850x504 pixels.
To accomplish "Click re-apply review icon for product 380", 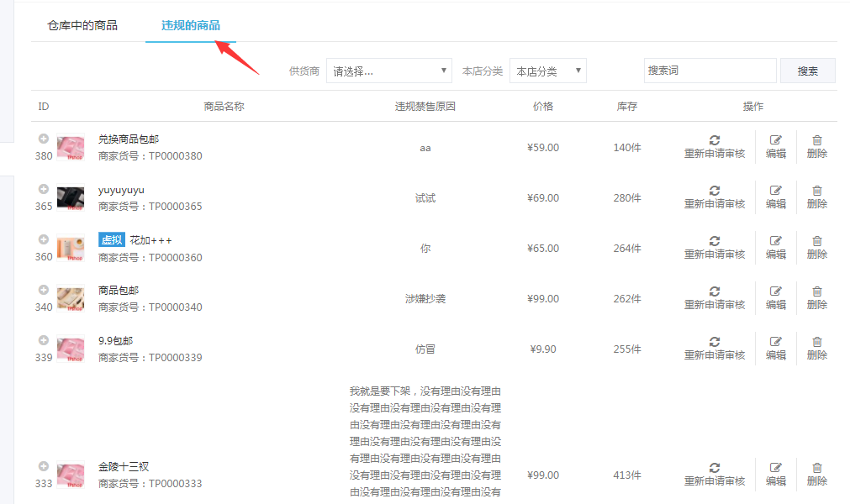I will 714,140.
